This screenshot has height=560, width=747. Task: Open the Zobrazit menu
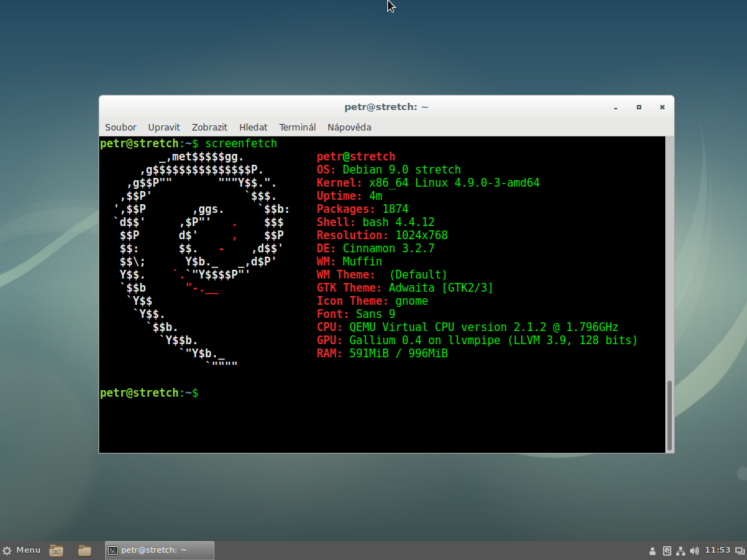tap(209, 127)
